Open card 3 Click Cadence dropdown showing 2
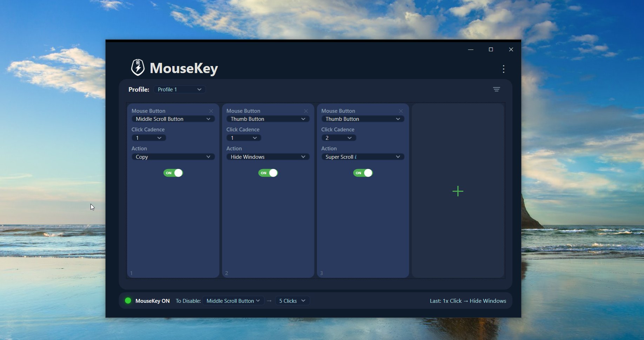Screen dimensions: 644x340 coord(338,138)
